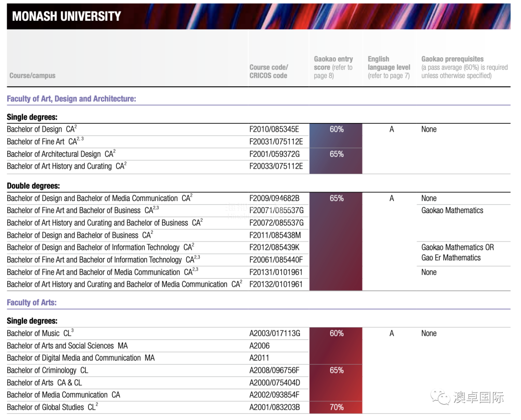Select Bachelor of Digital Media and Communication MA
The height and width of the screenshot is (420, 521).
tap(81, 358)
